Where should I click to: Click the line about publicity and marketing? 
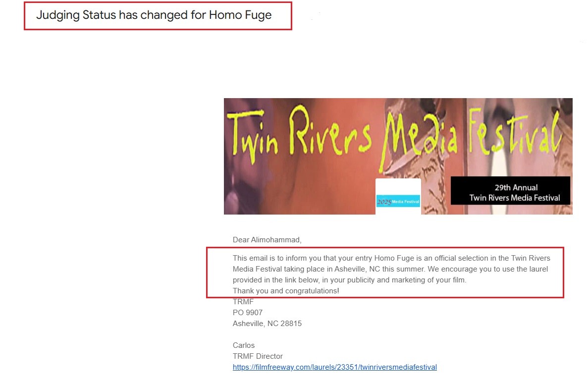pos(350,280)
